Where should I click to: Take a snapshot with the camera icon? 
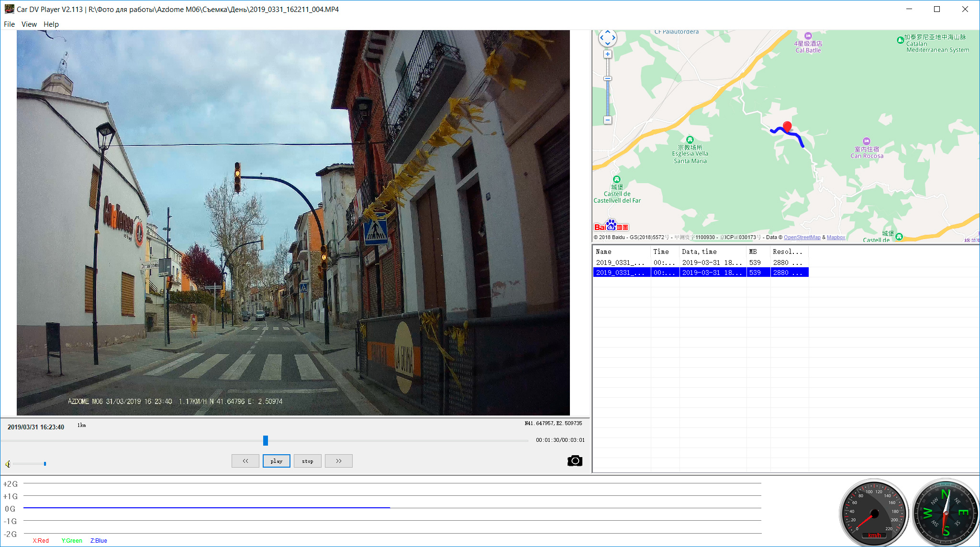click(575, 461)
